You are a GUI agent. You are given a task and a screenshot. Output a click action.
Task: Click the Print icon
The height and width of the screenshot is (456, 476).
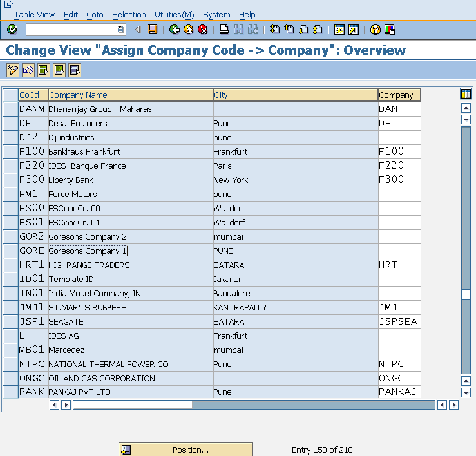pyautogui.click(x=224, y=30)
